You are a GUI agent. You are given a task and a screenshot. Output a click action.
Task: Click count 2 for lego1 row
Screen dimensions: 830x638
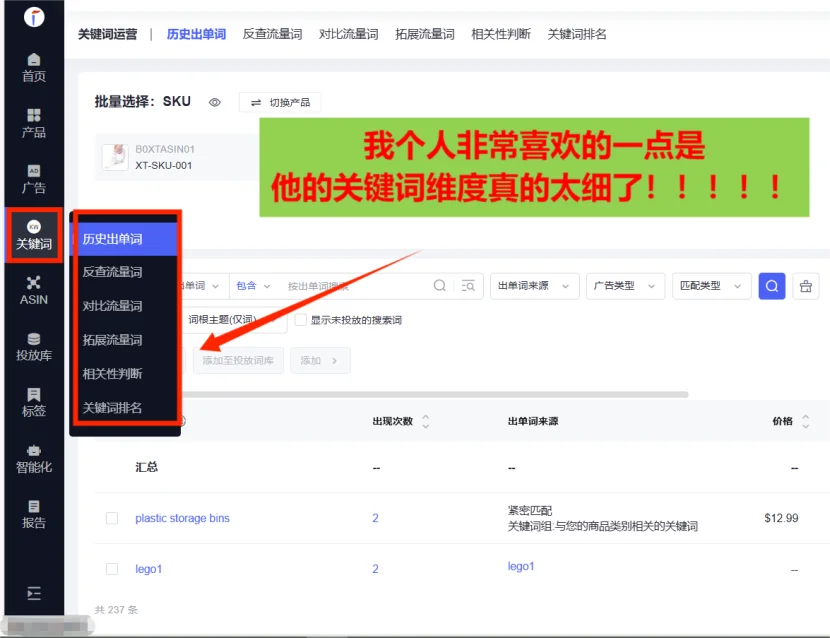click(375, 569)
